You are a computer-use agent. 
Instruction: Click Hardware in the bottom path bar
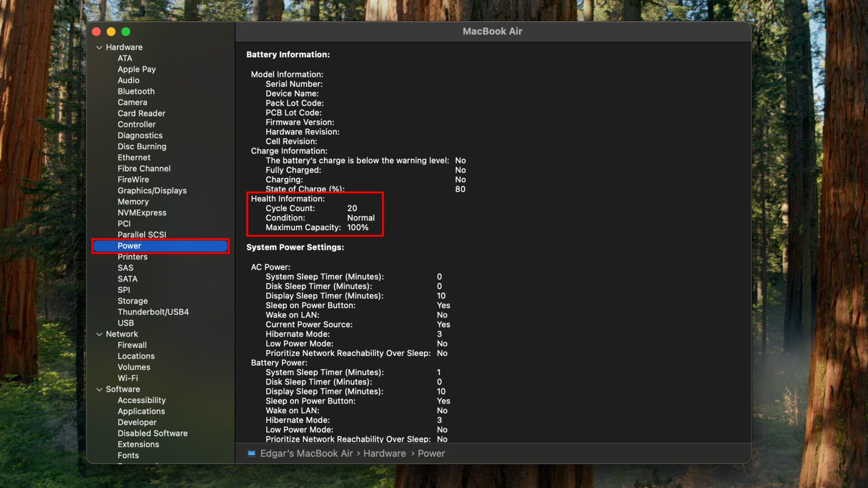(x=384, y=453)
